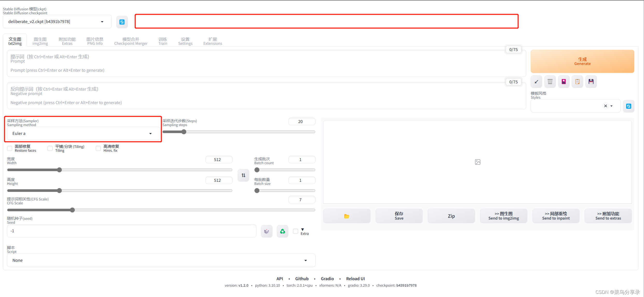Open the Script dropdown
The height and width of the screenshot is (297, 644).
[x=161, y=260]
